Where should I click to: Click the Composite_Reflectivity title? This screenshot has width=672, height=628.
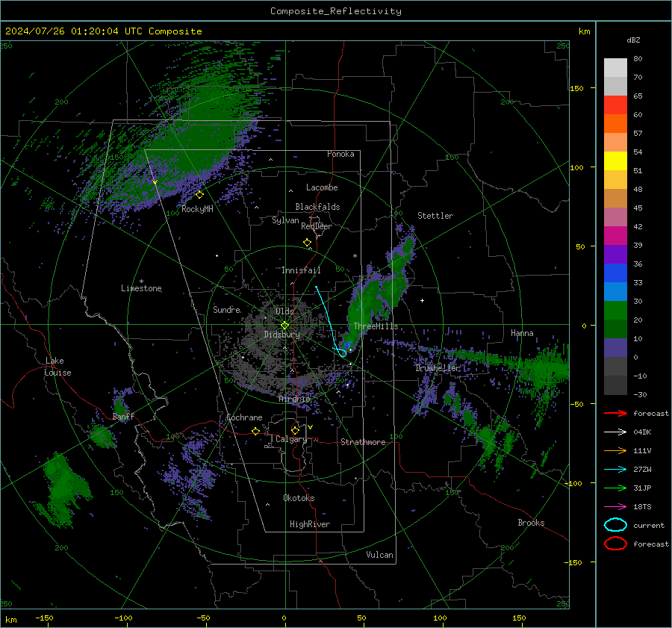(x=336, y=11)
